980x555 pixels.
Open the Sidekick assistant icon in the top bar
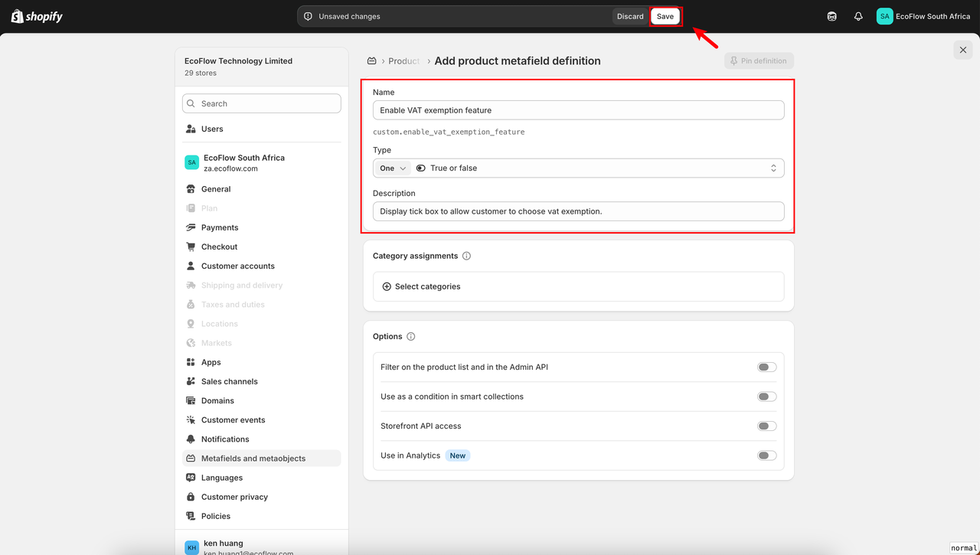[832, 16]
